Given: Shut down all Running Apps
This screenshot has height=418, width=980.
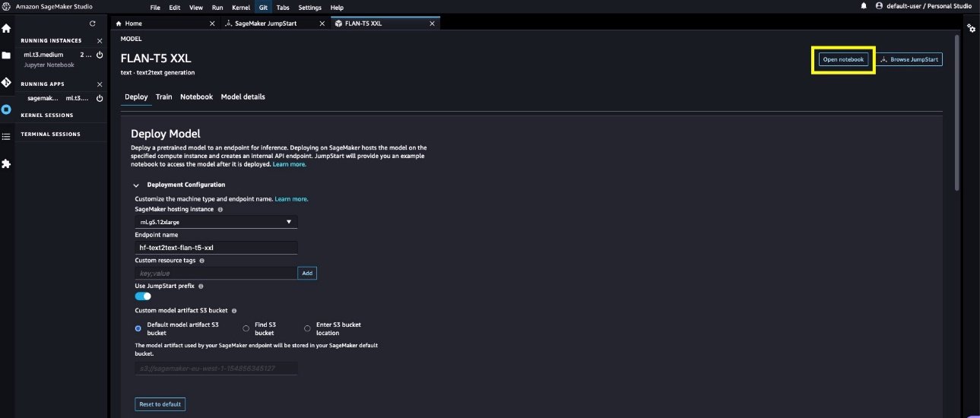Looking at the screenshot, I should click(100, 84).
